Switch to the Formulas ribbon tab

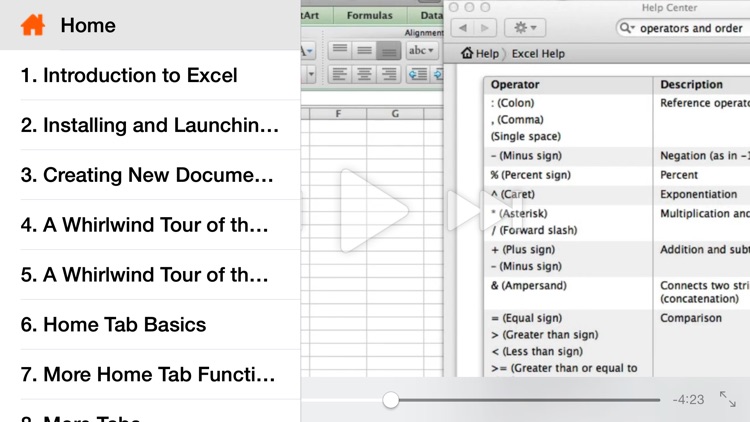[x=369, y=15]
